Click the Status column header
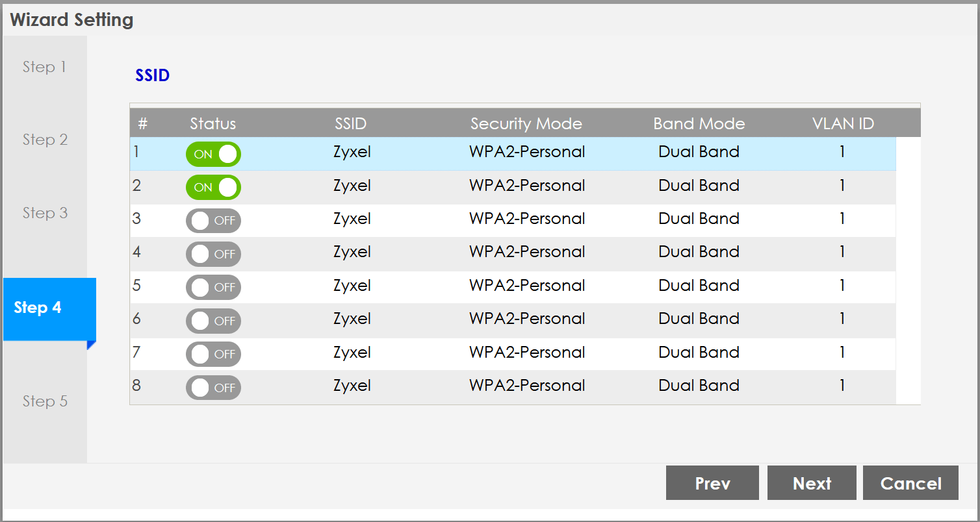The width and height of the screenshot is (980, 522). click(213, 123)
